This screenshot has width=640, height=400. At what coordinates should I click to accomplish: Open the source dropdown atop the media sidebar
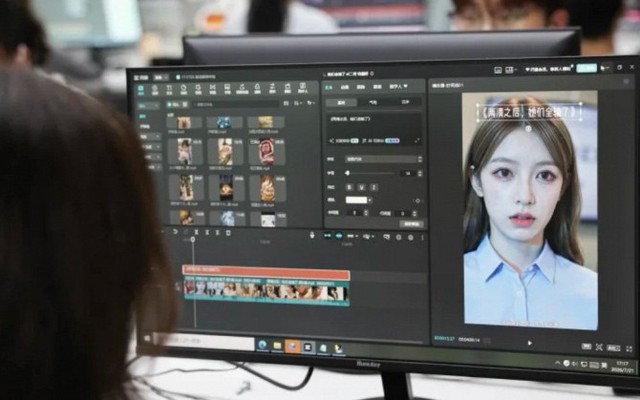pos(149,105)
